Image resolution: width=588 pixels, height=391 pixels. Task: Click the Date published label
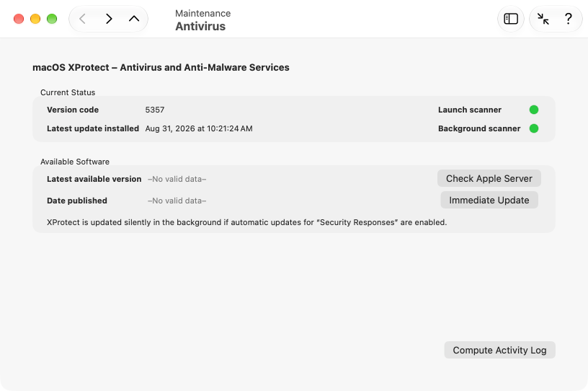pos(77,201)
